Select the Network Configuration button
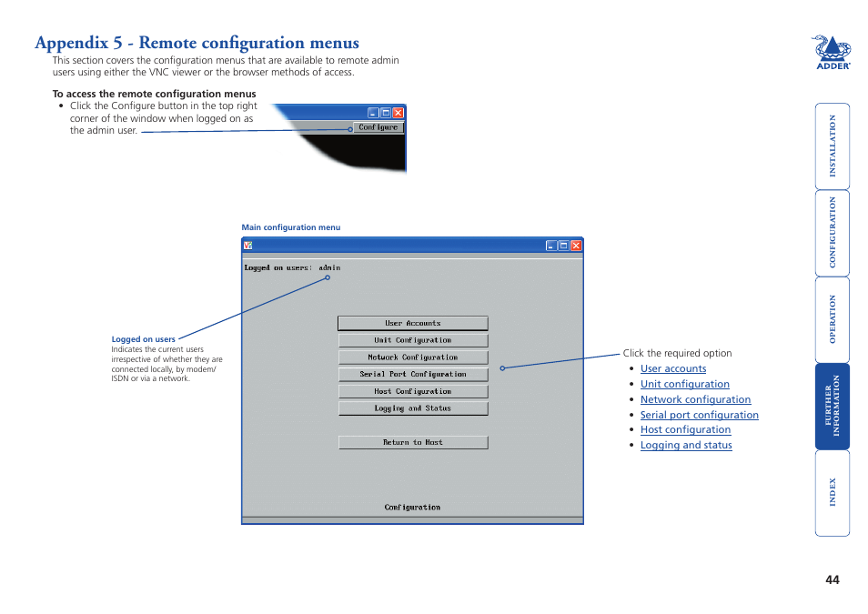868x614 pixels. click(x=413, y=357)
